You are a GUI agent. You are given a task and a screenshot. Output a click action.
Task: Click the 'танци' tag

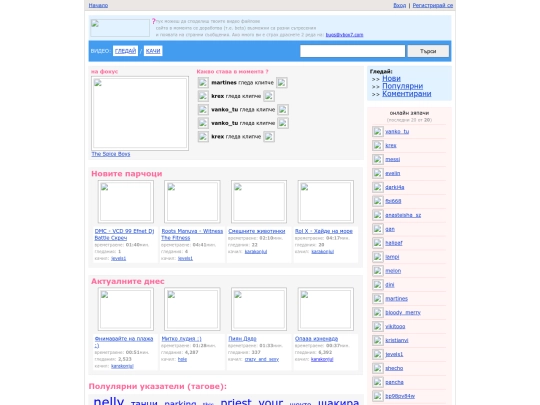point(144,403)
